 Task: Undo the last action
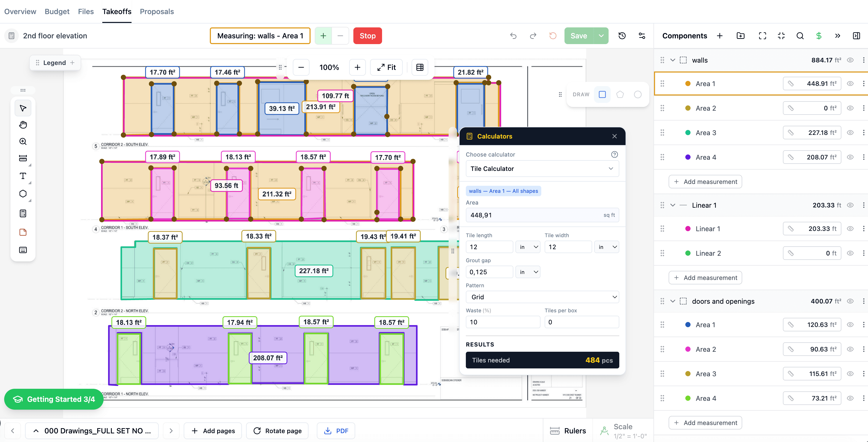[x=513, y=36]
